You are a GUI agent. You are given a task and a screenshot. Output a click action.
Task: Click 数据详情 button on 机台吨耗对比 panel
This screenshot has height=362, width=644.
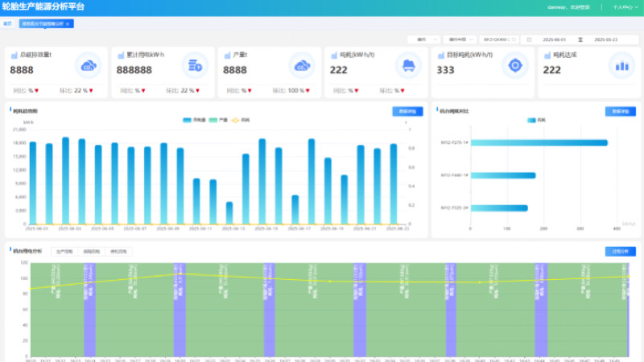coord(620,111)
